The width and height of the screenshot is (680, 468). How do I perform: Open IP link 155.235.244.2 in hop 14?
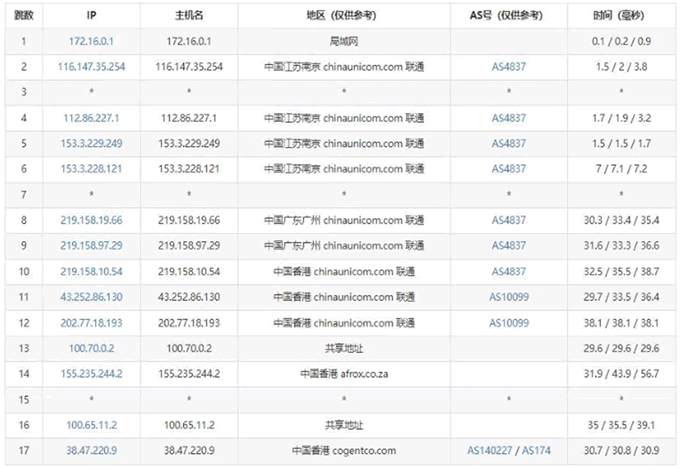point(91,373)
